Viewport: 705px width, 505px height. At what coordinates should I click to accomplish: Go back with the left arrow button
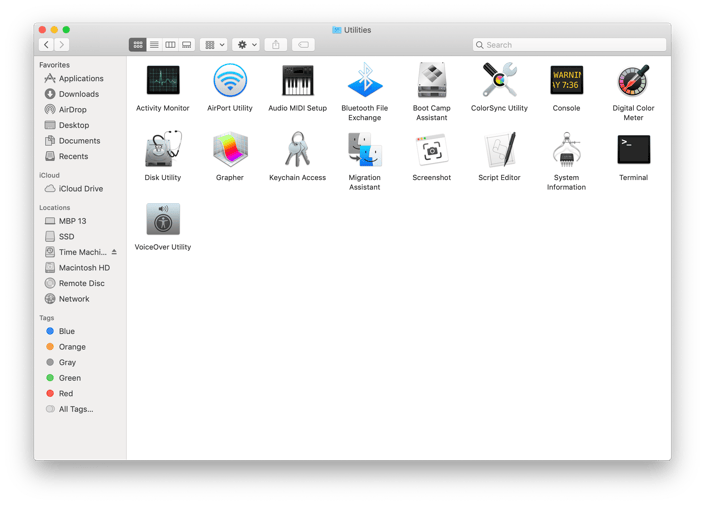[46, 45]
